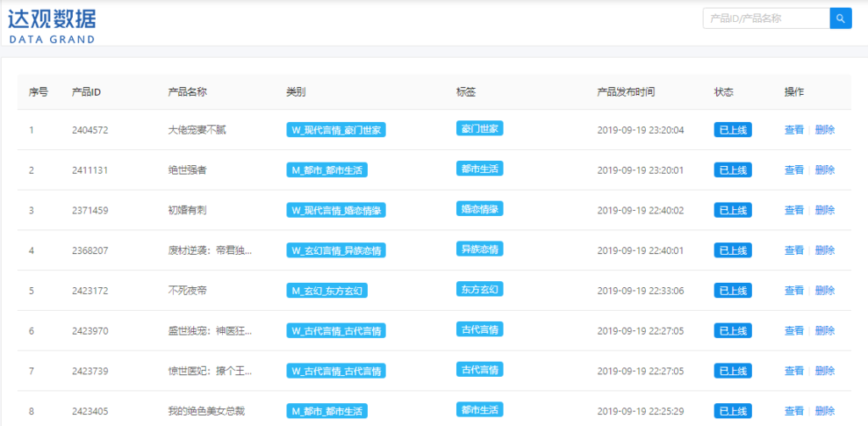Click the W_玄幻言情_异族恋情 category tag
This screenshot has width=868, height=426.
coord(337,250)
